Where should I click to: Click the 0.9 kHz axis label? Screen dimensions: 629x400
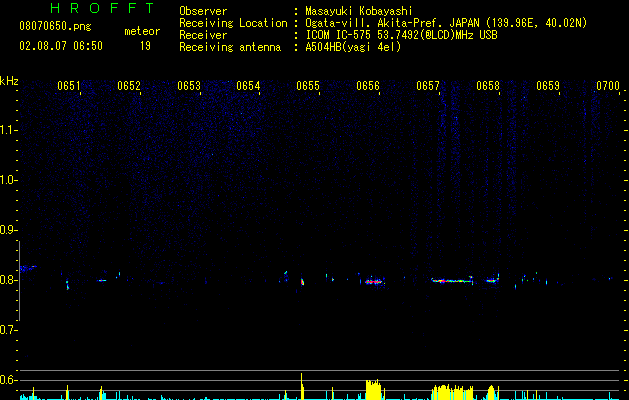9,230
